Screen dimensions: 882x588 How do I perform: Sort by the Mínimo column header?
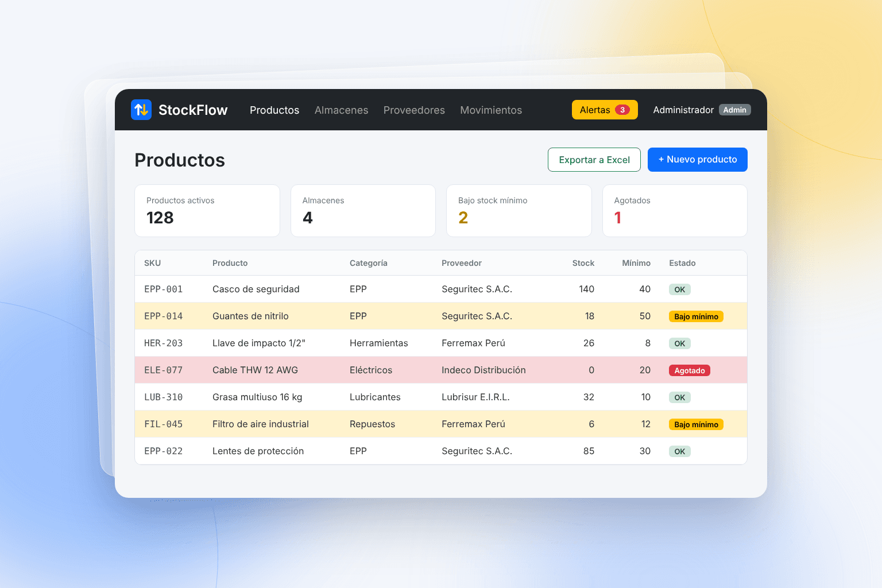636,263
